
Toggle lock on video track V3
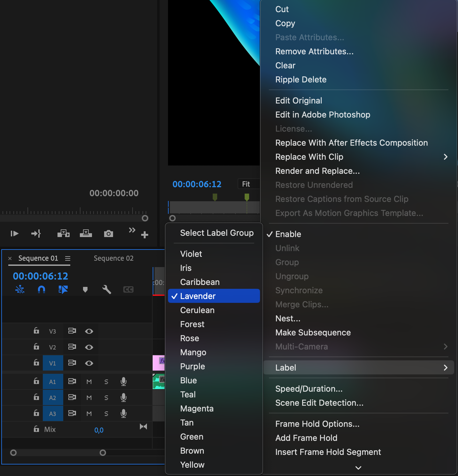[x=36, y=331]
